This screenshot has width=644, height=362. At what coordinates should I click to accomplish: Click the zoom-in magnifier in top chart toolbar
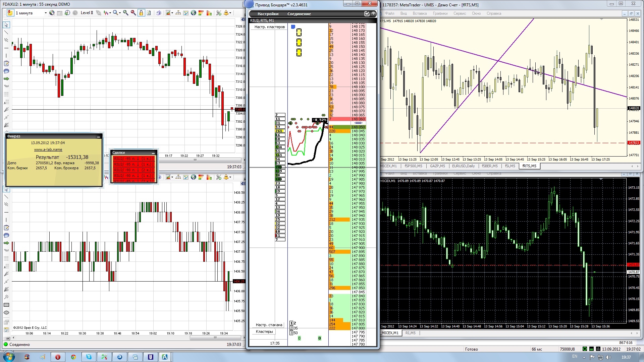click(125, 13)
